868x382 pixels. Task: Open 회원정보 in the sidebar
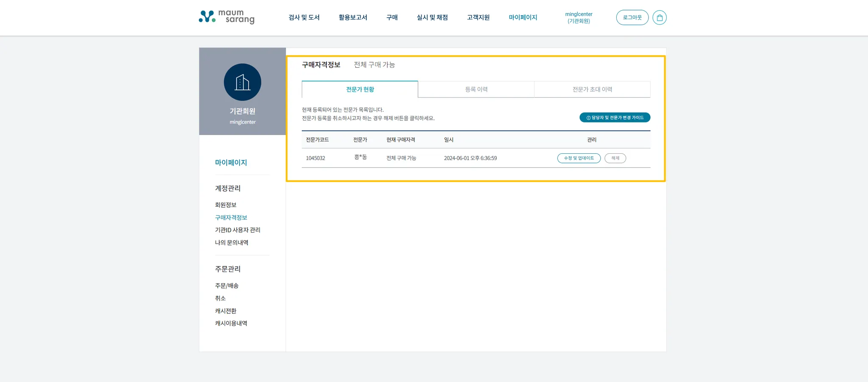225,205
